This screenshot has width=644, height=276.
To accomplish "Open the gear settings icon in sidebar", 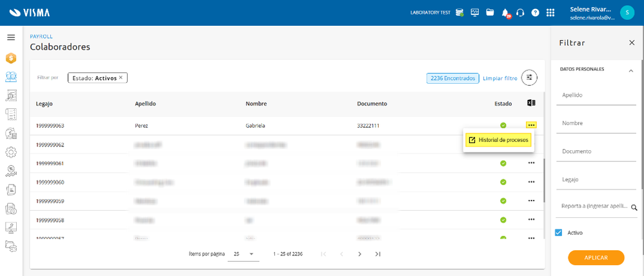I will point(11,152).
